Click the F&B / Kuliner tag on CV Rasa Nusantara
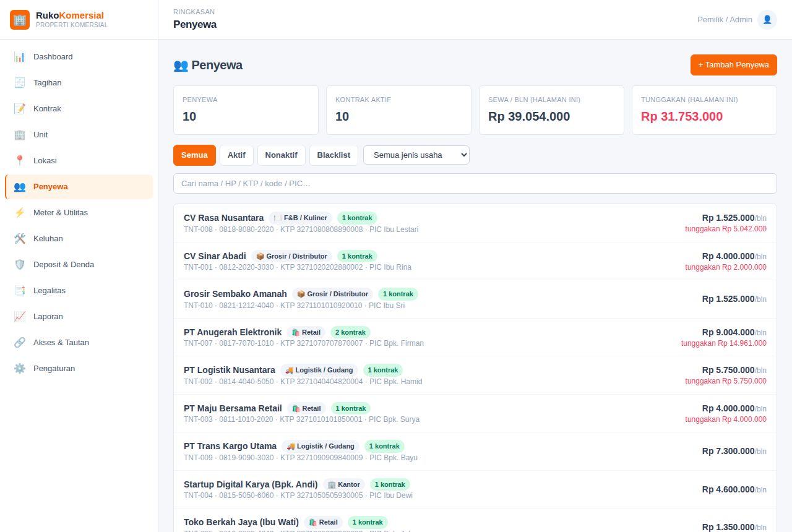Screen dimensions: 792x532 click(301, 218)
